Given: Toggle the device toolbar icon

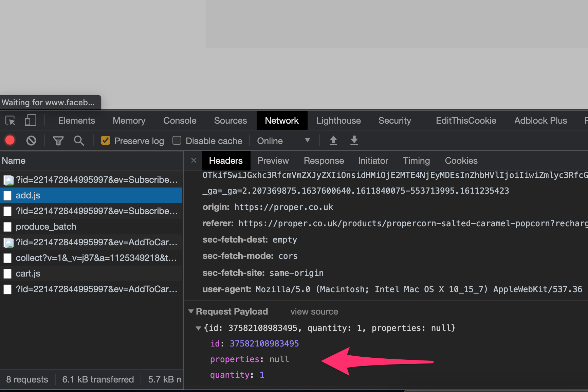Looking at the screenshot, I should click(x=30, y=121).
